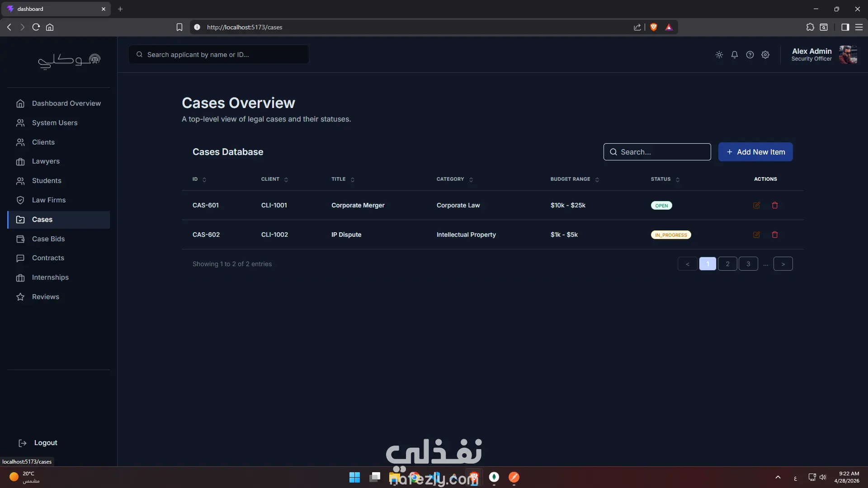
Task: Click the System Users sidebar icon
Action: pos(20,123)
